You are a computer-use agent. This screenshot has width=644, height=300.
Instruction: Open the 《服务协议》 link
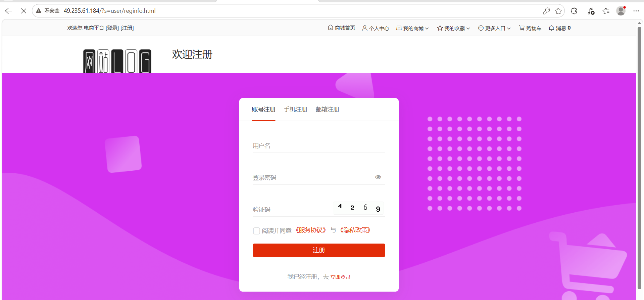311,230
